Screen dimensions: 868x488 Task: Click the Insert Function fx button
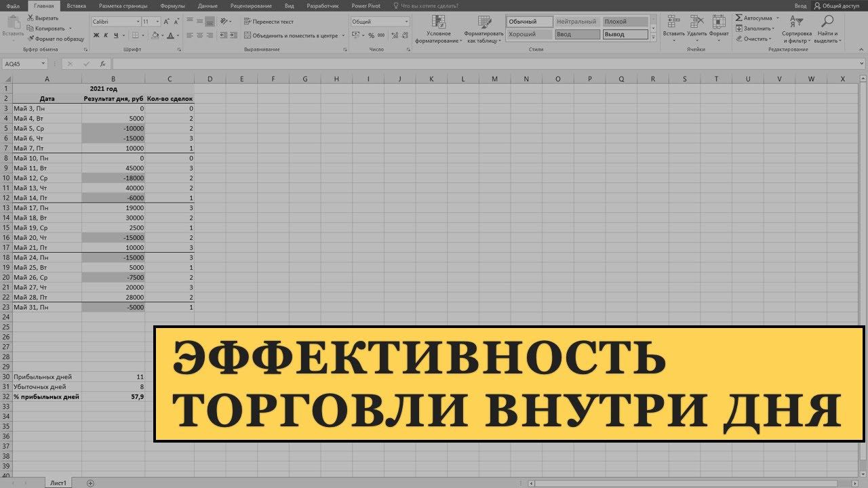[102, 64]
